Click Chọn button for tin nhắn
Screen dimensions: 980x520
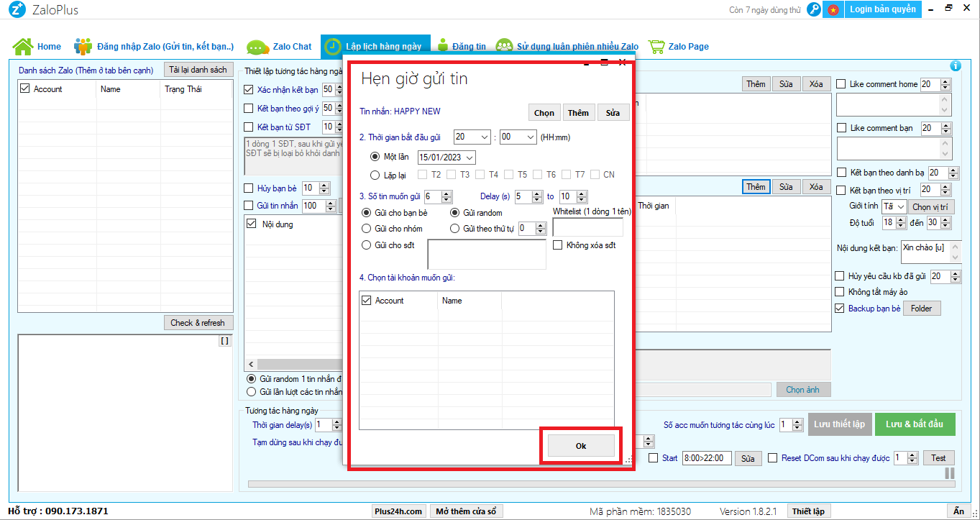tap(544, 113)
